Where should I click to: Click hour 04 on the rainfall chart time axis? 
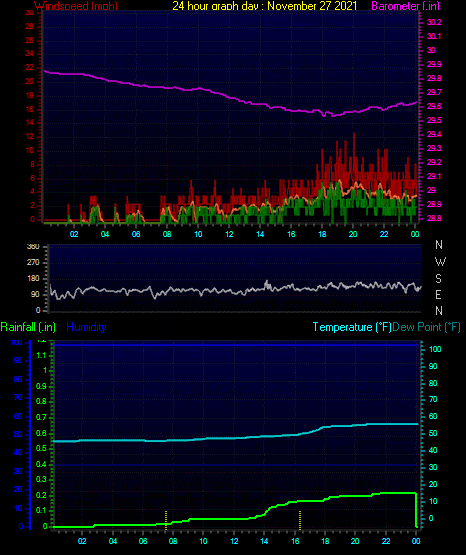[x=113, y=541]
